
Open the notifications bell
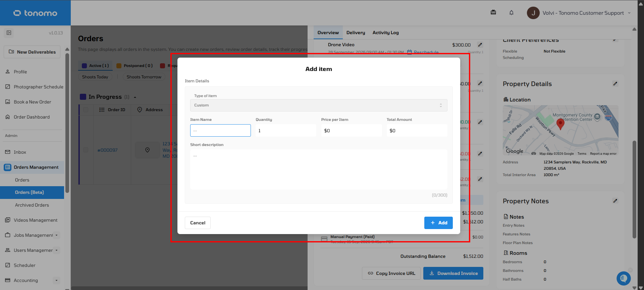click(512, 13)
